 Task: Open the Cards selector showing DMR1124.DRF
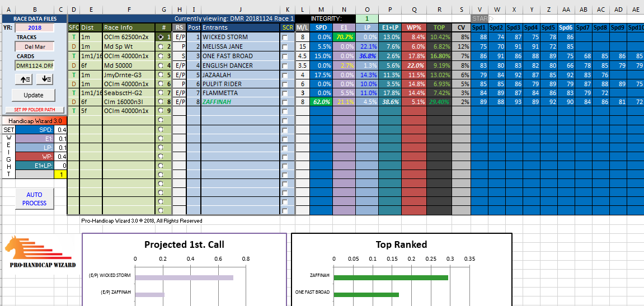click(x=34, y=66)
